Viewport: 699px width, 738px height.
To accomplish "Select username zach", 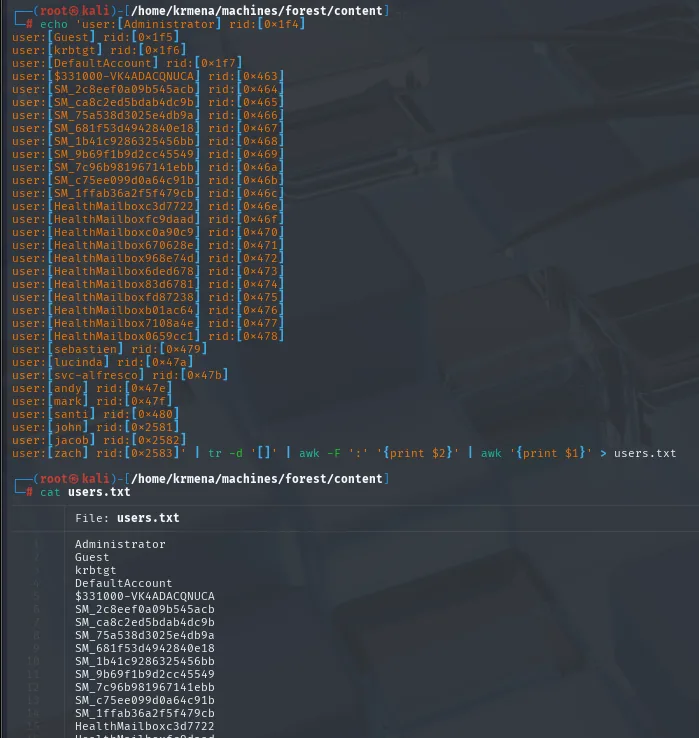I will [68, 453].
